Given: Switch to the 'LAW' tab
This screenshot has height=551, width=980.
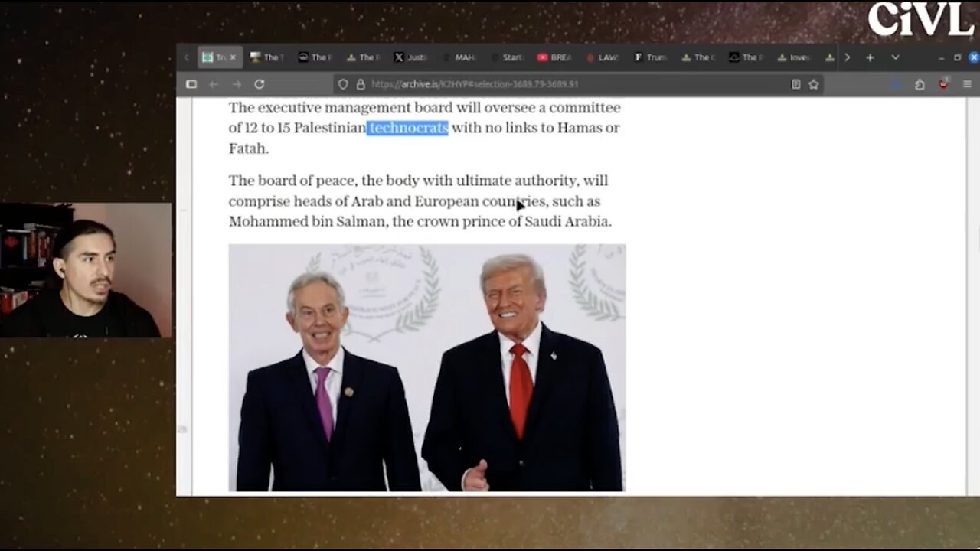Looking at the screenshot, I should 602,57.
